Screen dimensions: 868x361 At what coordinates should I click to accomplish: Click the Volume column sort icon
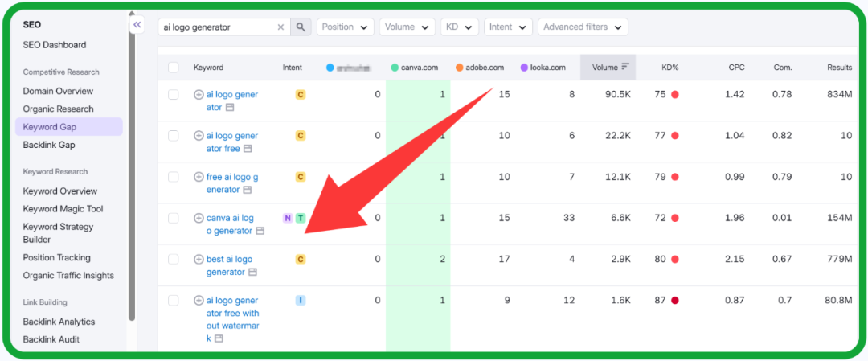point(625,68)
